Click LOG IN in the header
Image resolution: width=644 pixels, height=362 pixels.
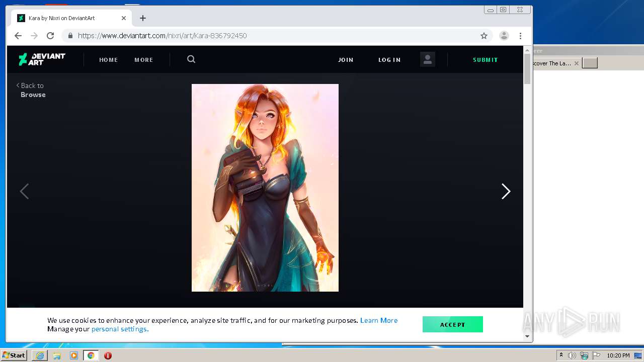[x=389, y=60]
